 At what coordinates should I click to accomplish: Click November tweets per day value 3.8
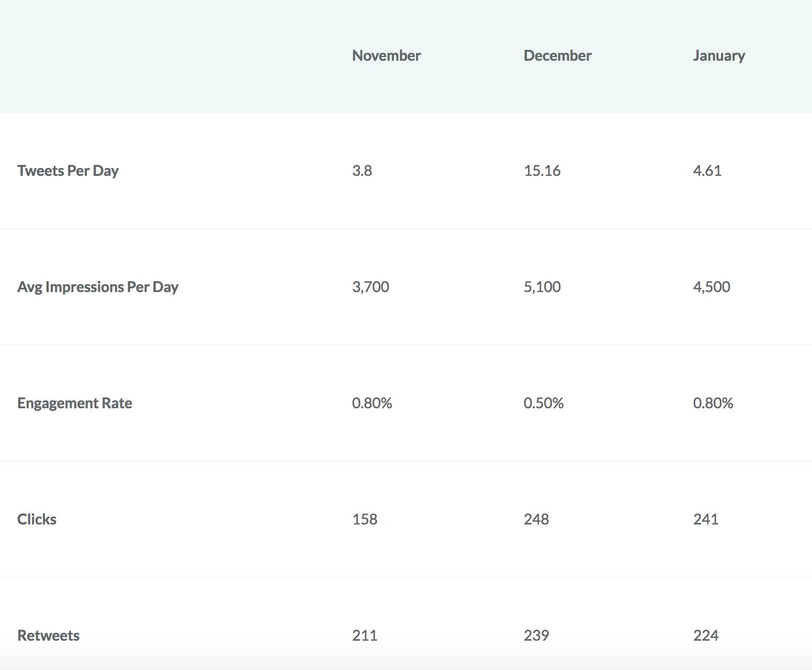[362, 171]
